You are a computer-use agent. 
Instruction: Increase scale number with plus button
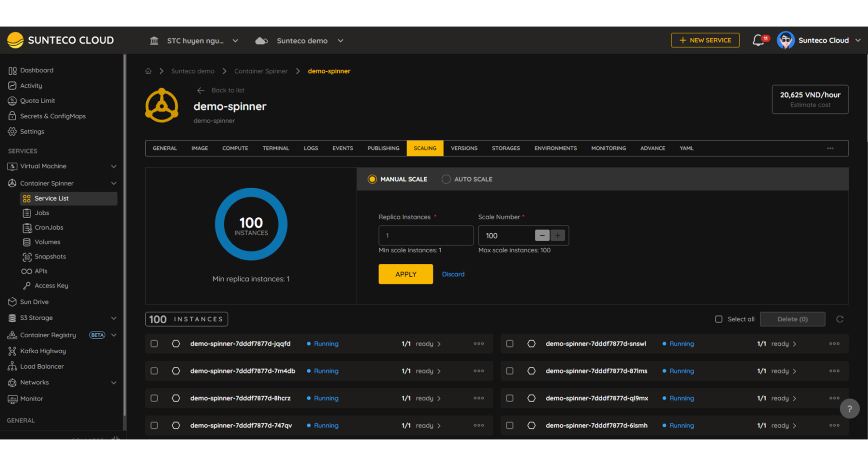click(557, 235)
